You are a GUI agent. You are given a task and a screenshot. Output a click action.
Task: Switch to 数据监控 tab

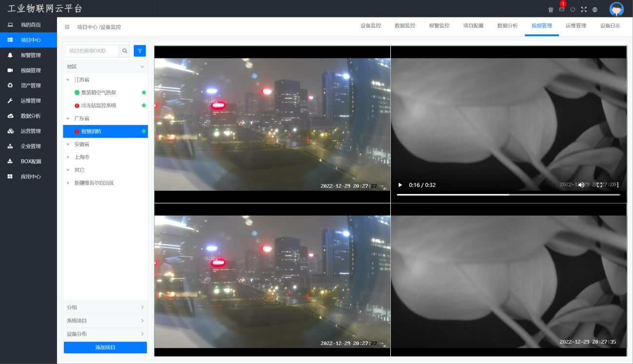pyautogui.click(x=405, y=26)
